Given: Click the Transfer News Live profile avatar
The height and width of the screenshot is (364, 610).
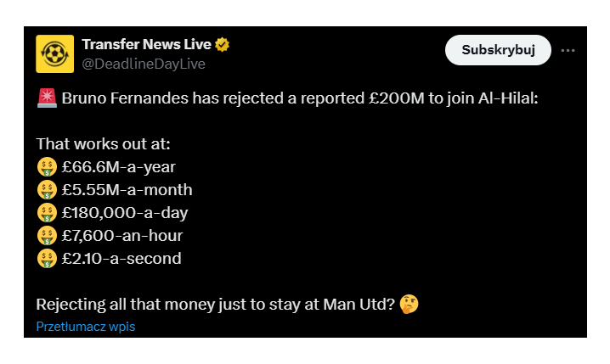Looking at the screenshot, I should [55, 54].
